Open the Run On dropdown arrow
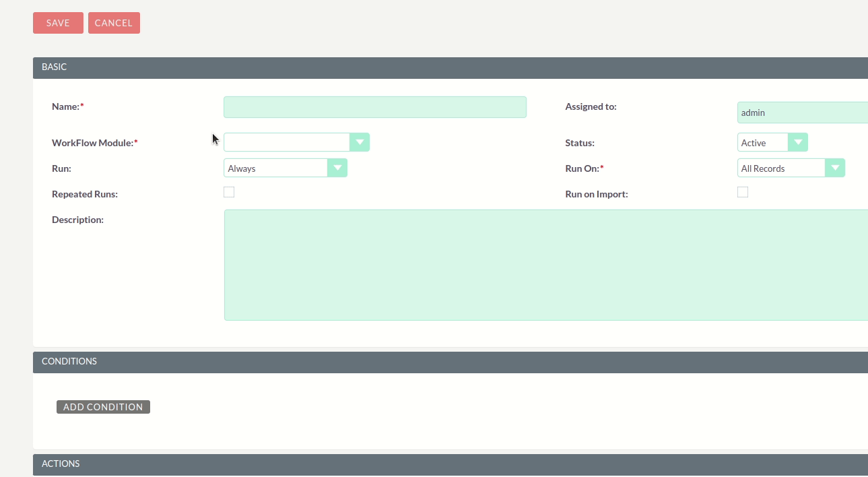 (x=835, y=168)
